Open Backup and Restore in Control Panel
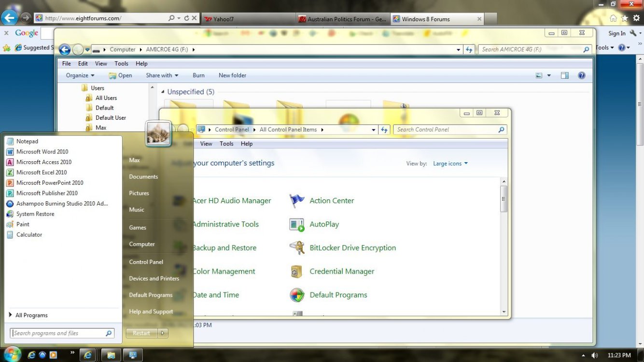This screenshot has height=362, width=644. (224, 248)
